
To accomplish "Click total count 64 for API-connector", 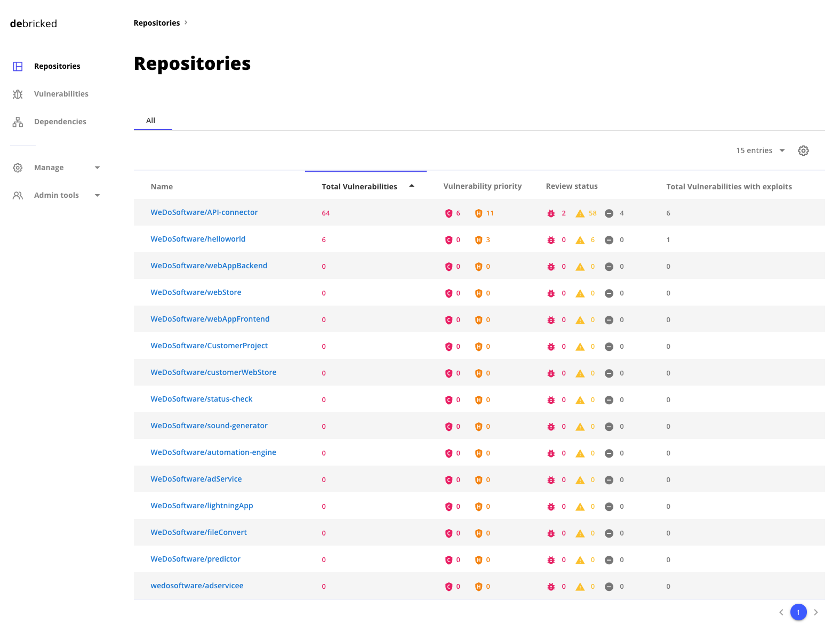I will (x=326, y=213).
